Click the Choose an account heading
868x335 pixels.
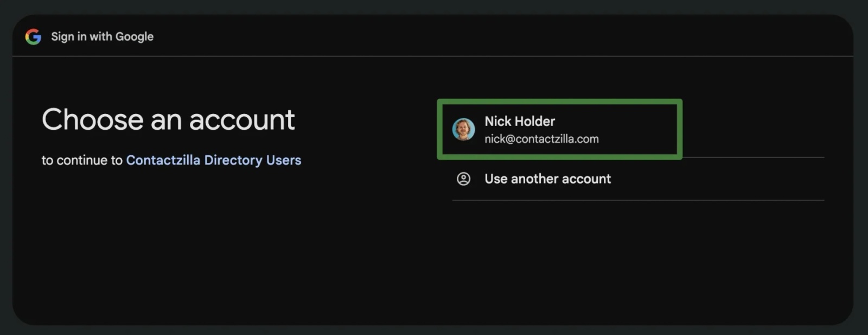[168, 119]
